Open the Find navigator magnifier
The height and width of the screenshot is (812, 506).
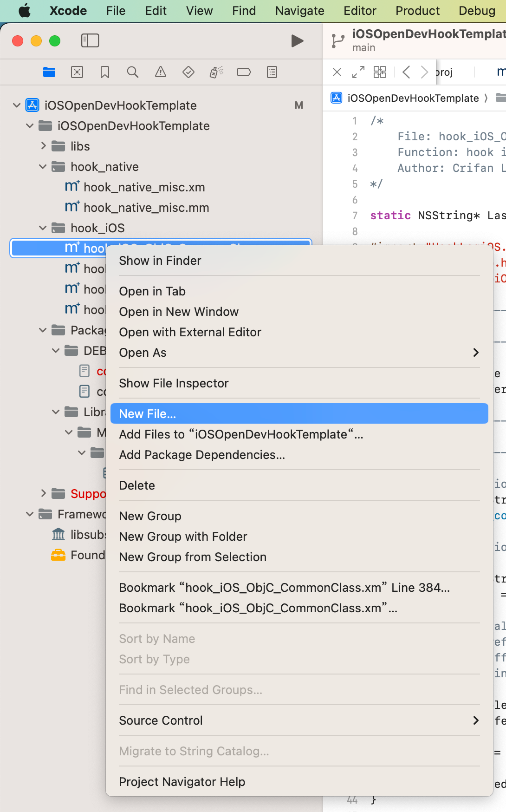point(133,72)
